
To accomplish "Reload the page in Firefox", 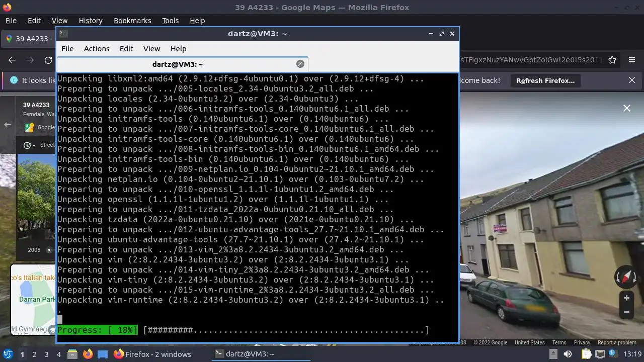I will click(48, 60).
